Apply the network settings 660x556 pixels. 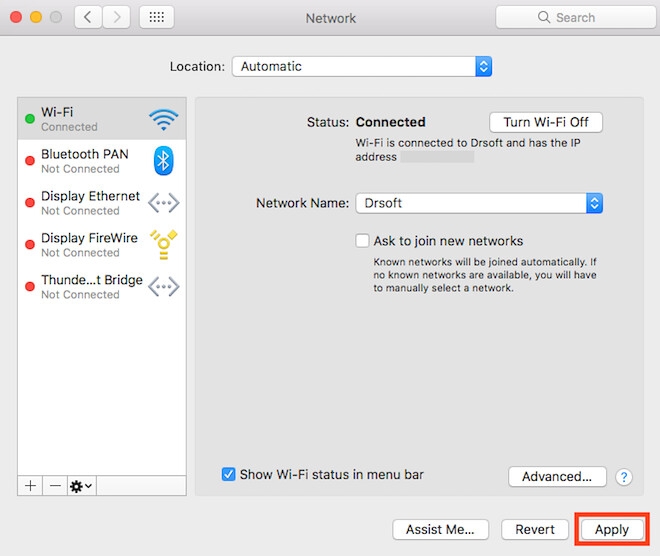click(612, 529)
